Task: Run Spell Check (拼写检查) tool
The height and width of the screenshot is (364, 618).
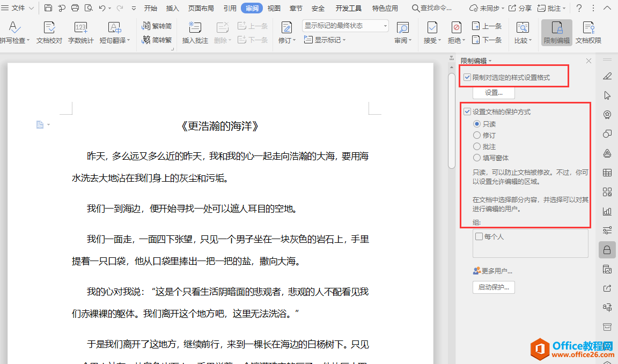Action: coord(14,32)
